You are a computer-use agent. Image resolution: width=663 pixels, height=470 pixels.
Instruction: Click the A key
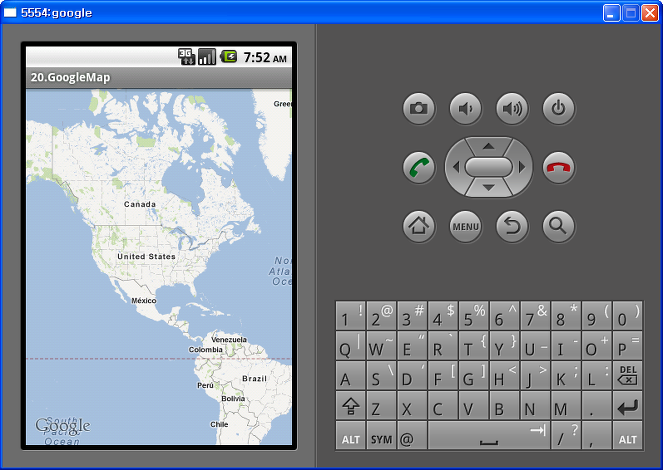coord(351,375)
